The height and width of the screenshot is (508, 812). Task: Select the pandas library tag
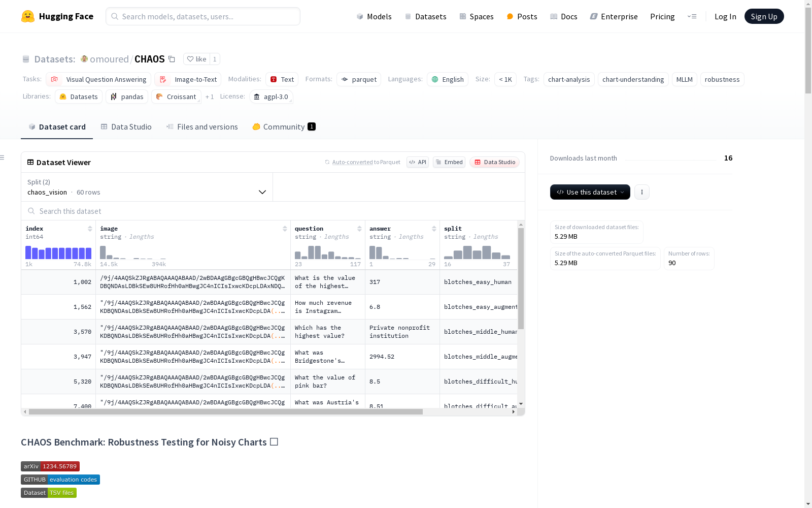click(x=127, y=97)
